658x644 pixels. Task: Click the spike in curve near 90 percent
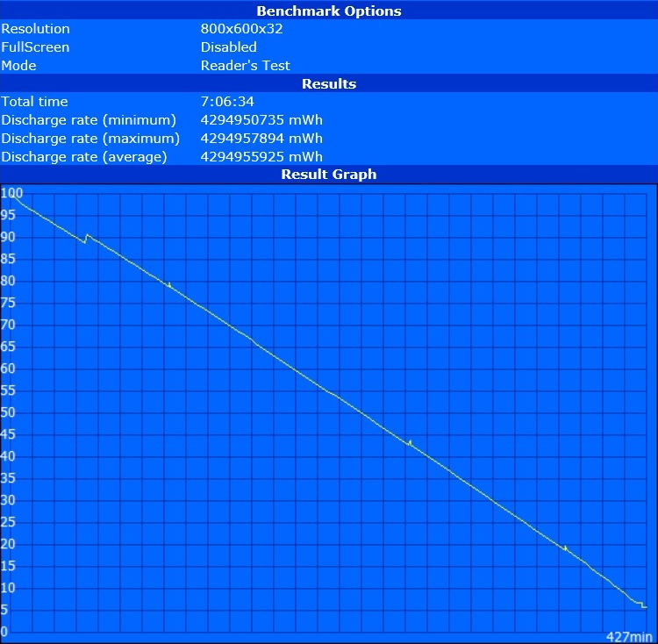(x=87, y=238)
